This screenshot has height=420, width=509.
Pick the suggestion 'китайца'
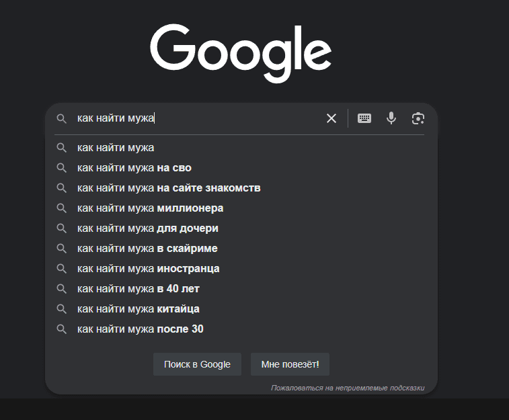(x=241, y=308)
